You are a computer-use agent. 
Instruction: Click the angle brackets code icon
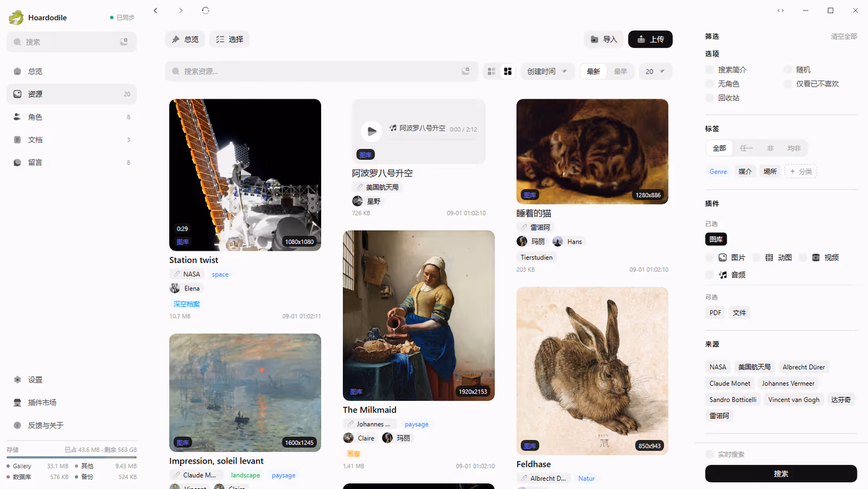781,11
